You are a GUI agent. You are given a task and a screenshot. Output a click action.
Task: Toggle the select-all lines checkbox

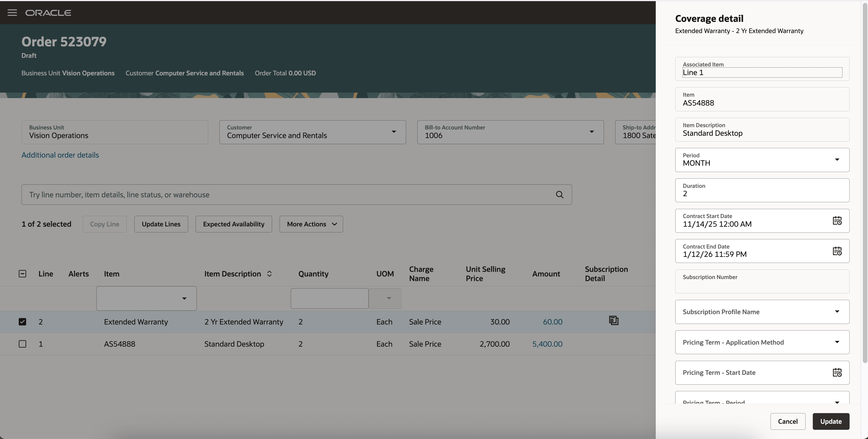pos(22,274)
